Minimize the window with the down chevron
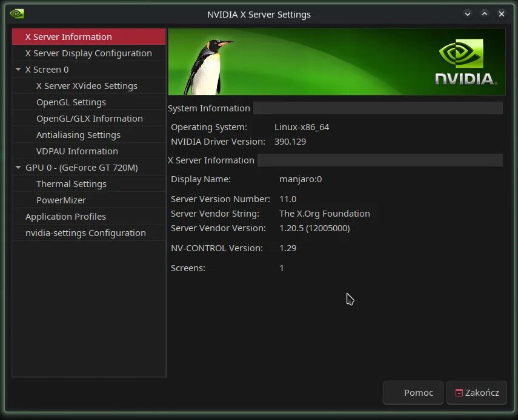Viewport: 518px width, 420px height. [x=468, y=14]
